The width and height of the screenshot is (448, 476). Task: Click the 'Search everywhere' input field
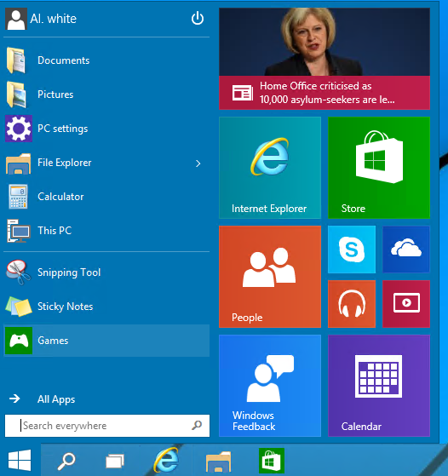[107, 426]
